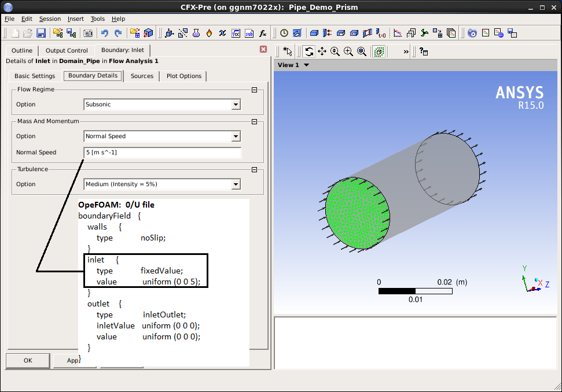Open the Basic Settings tab
Viewport: 562px width, 392px height.
(x=35, y=76)
